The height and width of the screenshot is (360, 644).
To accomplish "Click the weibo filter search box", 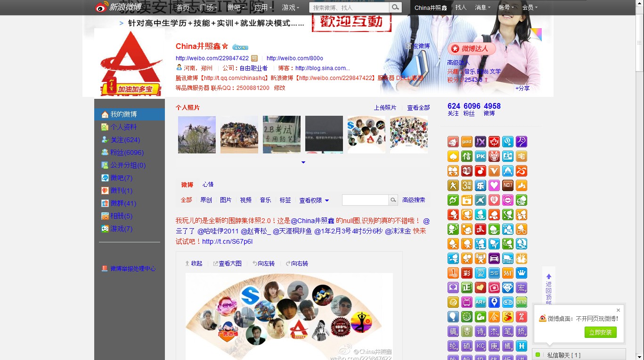I will pyautogui.click(x=365, y=200).
